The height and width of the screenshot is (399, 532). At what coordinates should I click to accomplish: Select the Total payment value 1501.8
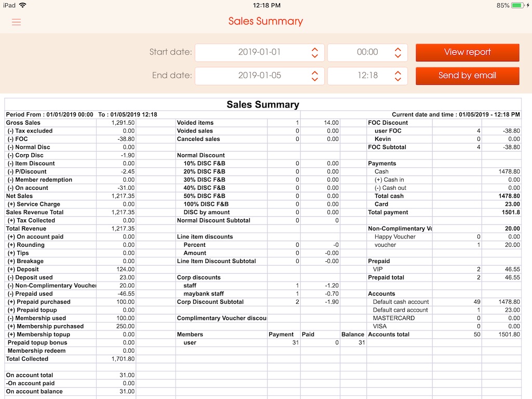[x=511, y=212]
